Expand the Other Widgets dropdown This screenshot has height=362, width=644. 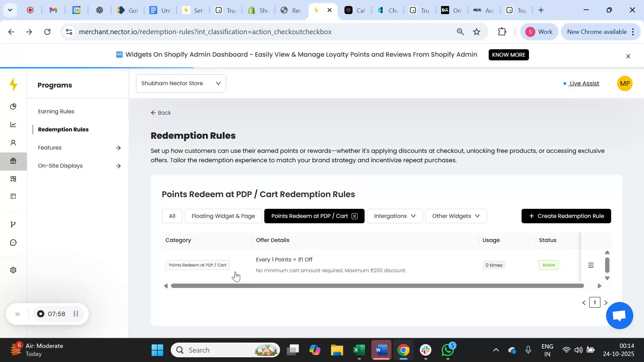pyautogui.click(x=456, y=216)
